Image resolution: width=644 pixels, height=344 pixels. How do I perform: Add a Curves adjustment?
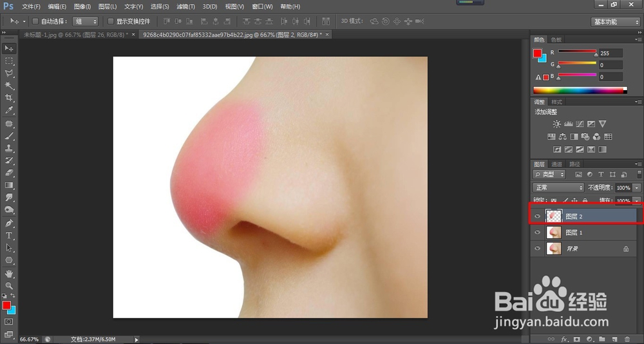point(580,124)
